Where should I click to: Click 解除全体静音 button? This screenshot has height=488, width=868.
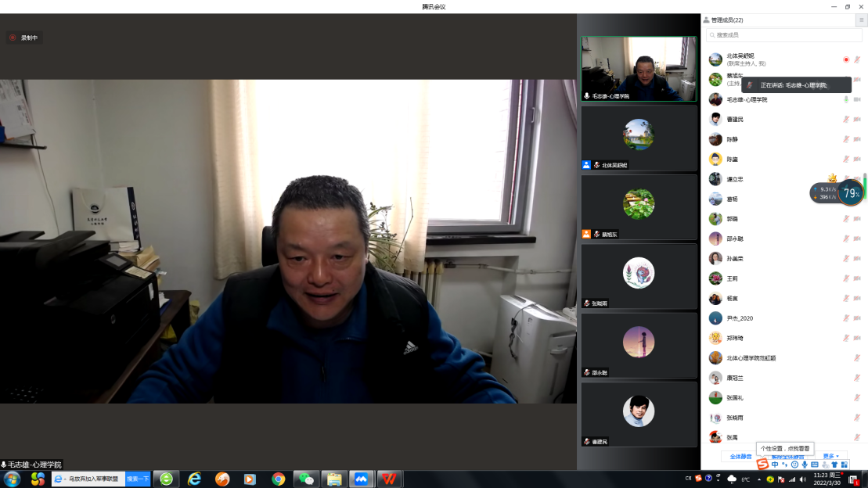(787, 457)
